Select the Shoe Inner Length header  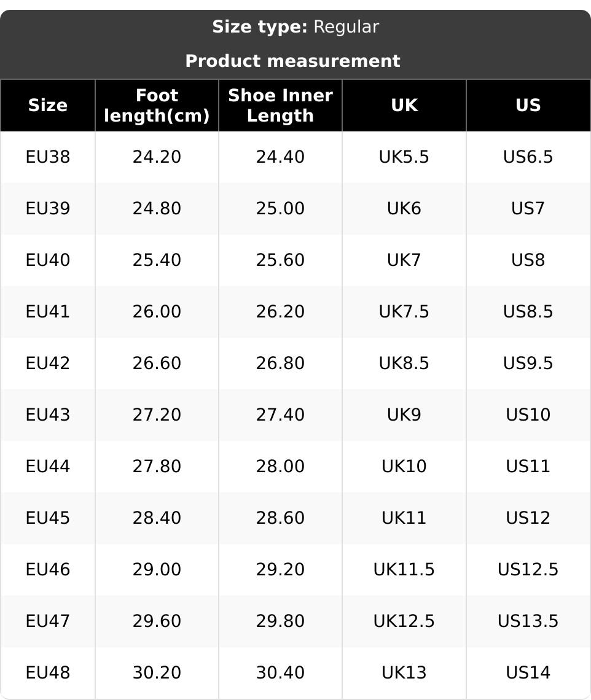[280, 106]
